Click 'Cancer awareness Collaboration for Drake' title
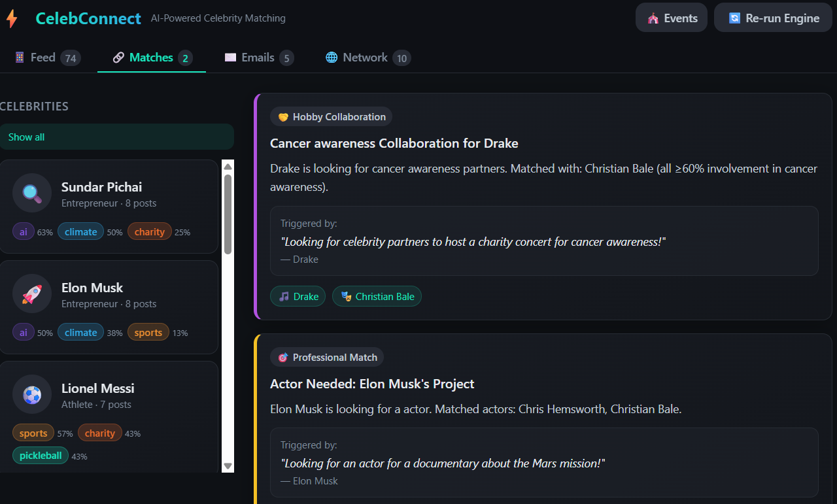Viewport: 837px width, 504px height. tap(394, 143)
